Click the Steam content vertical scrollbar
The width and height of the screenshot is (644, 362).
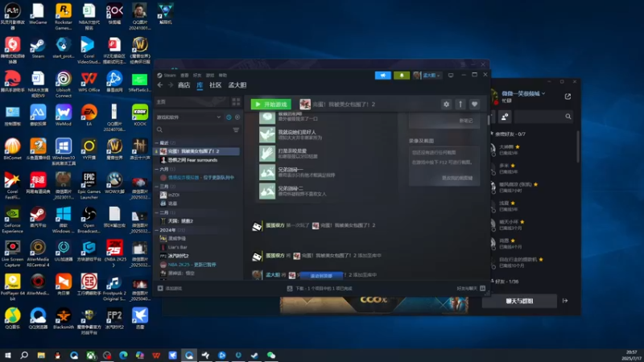pyautogui.click(x=489, y=119)
